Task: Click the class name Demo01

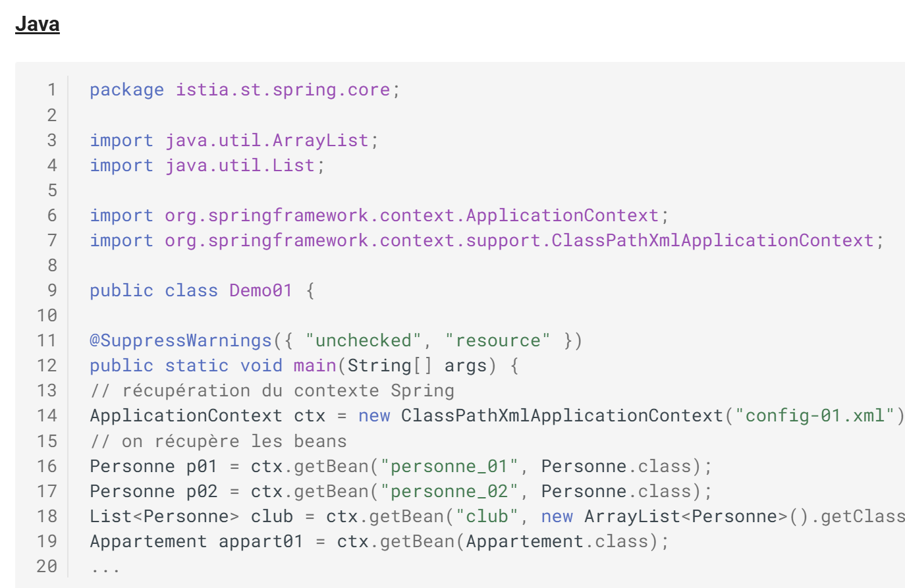Action: tap(260, 290)
